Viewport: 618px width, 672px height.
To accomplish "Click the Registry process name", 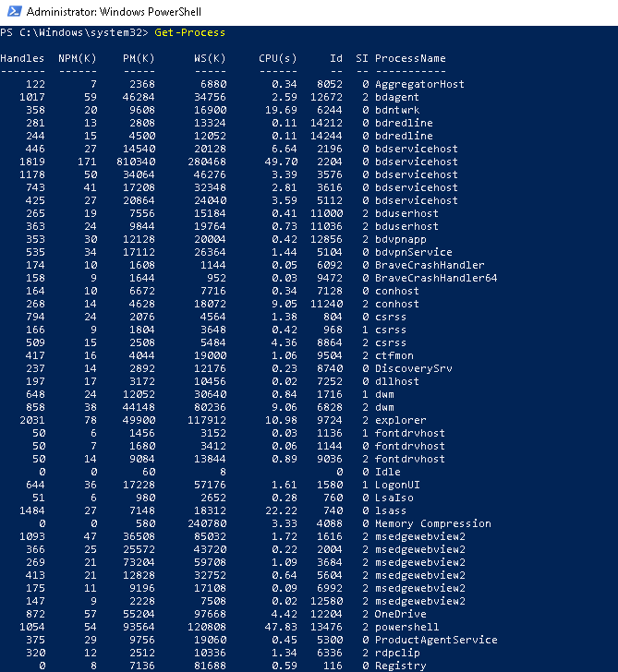I will (401, 666).
